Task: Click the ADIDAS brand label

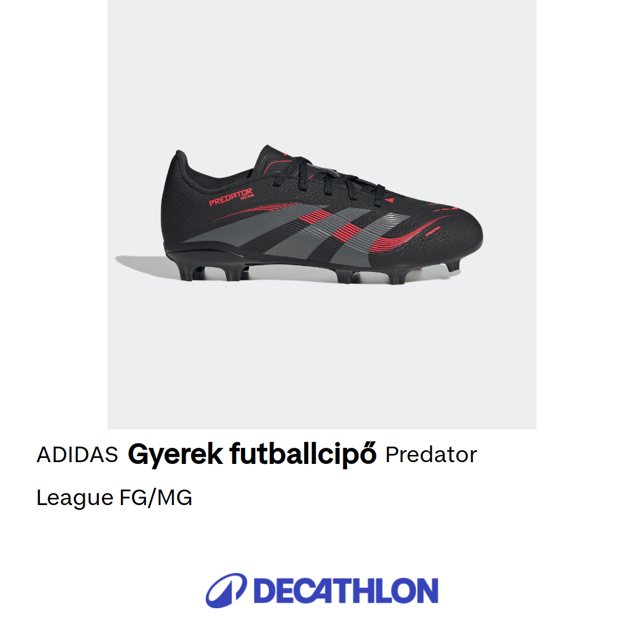Action: click(x=77, y=454)
